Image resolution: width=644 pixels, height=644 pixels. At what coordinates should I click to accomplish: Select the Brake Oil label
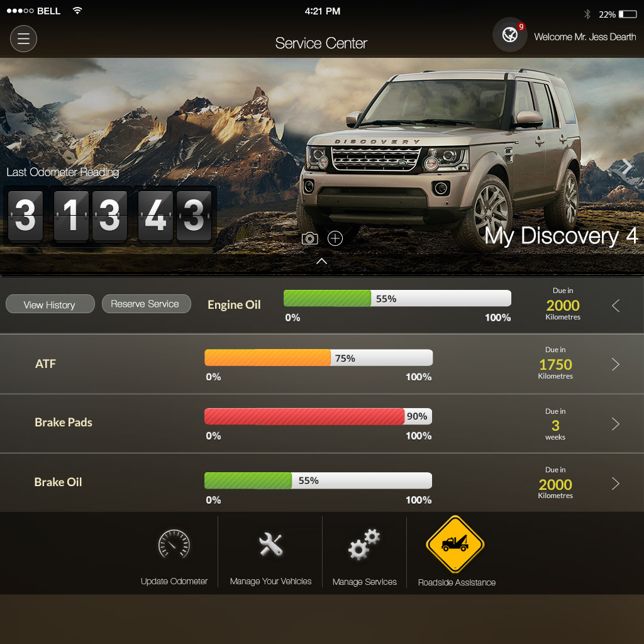coord(58,482)
